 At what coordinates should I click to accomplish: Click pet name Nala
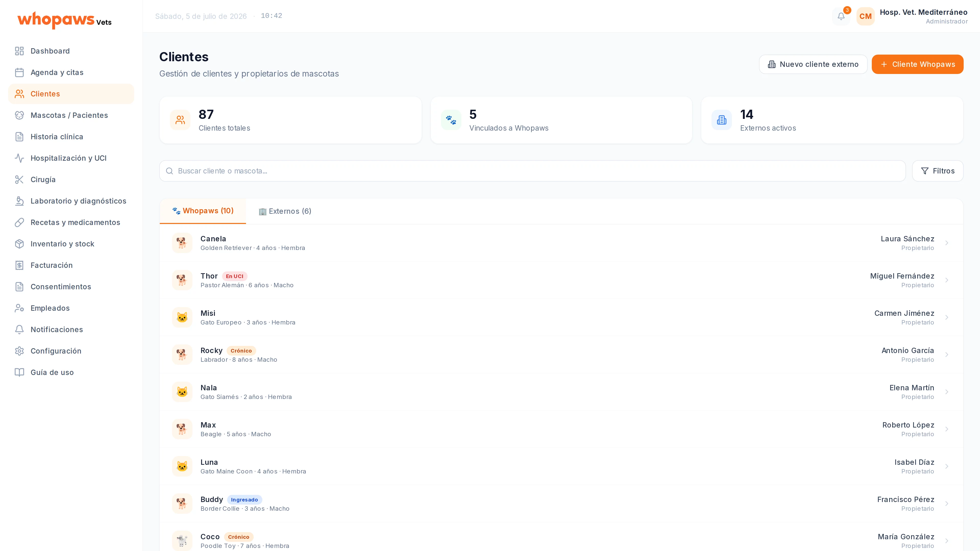pyautogui.click(x=209, y=388)
